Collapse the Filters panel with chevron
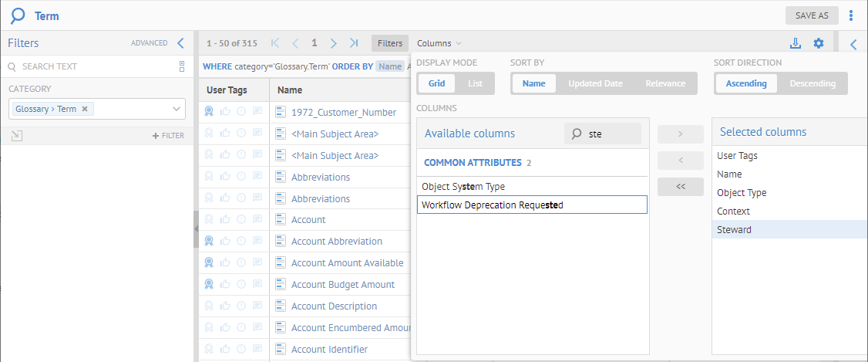Viewport: 868px width, 362px height. [x=180, y=44]
